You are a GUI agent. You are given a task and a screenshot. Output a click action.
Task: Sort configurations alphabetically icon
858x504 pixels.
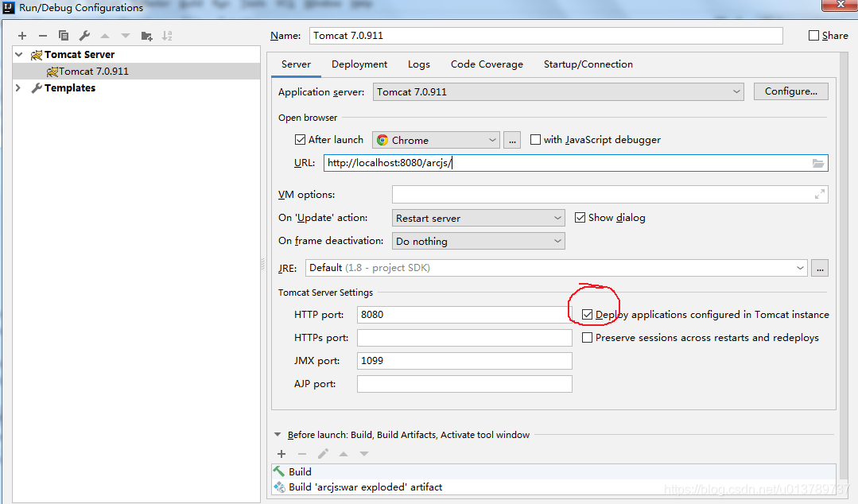[168, 36]
